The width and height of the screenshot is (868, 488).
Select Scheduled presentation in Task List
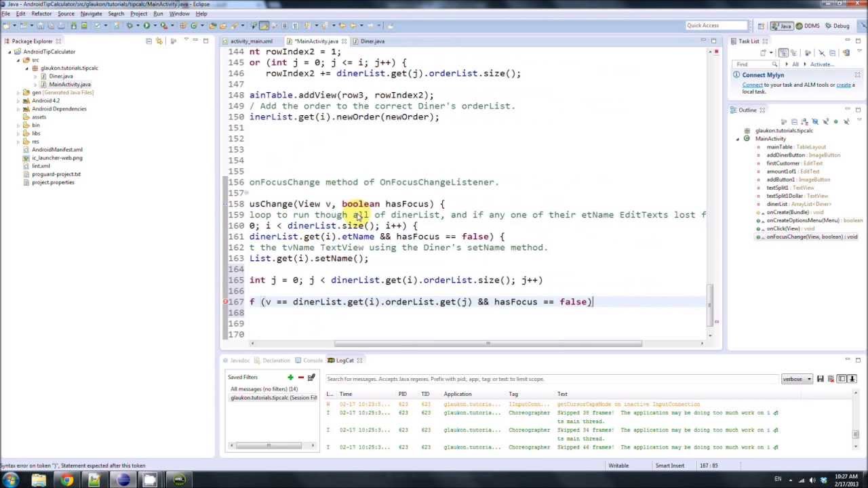(794, 53)
